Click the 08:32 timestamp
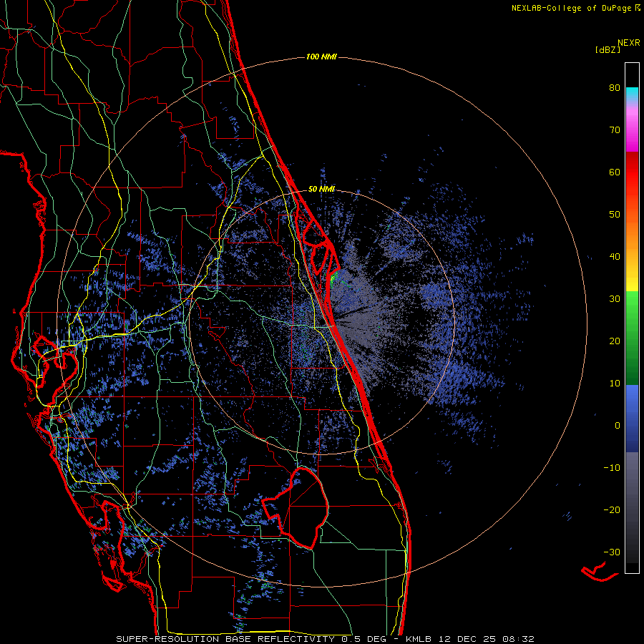644x644 pixels. [x=517, y=639]
